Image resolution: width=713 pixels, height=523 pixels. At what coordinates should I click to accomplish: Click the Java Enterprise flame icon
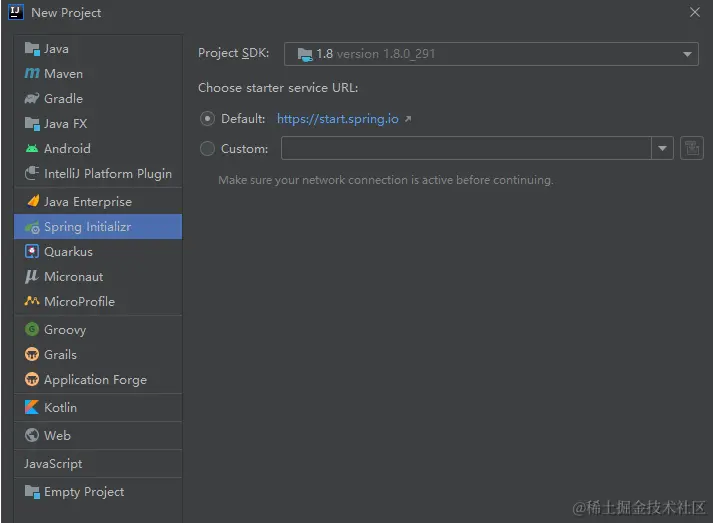[x=33, y=201]
